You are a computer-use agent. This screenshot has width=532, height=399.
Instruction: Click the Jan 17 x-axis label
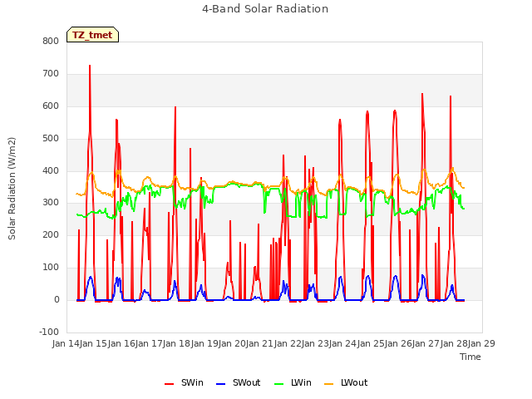pyautogui.click(x=149, y=343)
